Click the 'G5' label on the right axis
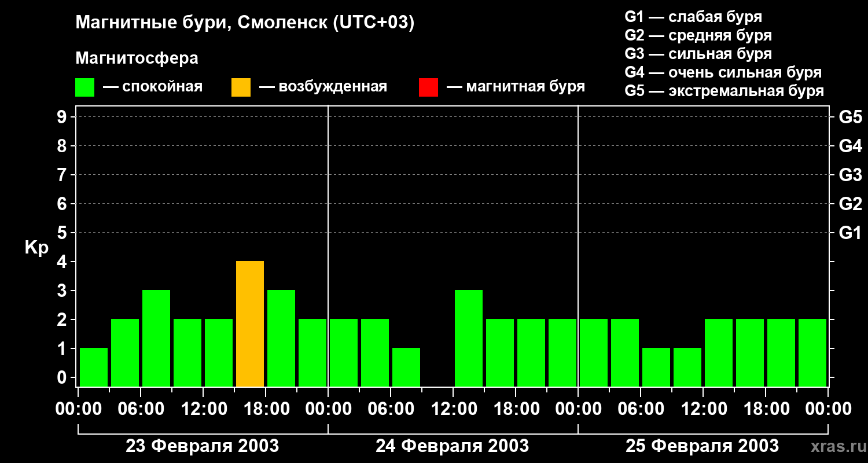Image resolution: width=868 pixels, height=463 pixels. (850, 117)
